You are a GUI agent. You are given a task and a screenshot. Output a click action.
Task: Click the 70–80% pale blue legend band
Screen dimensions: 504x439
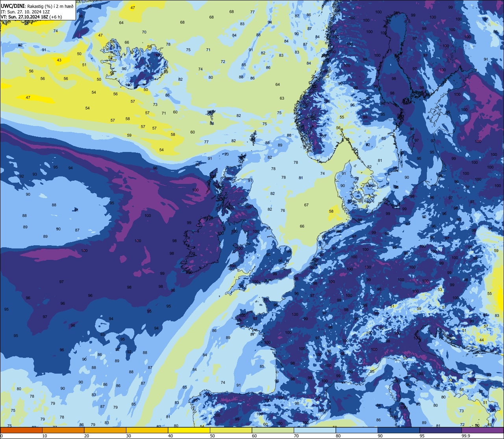(315, 430)
